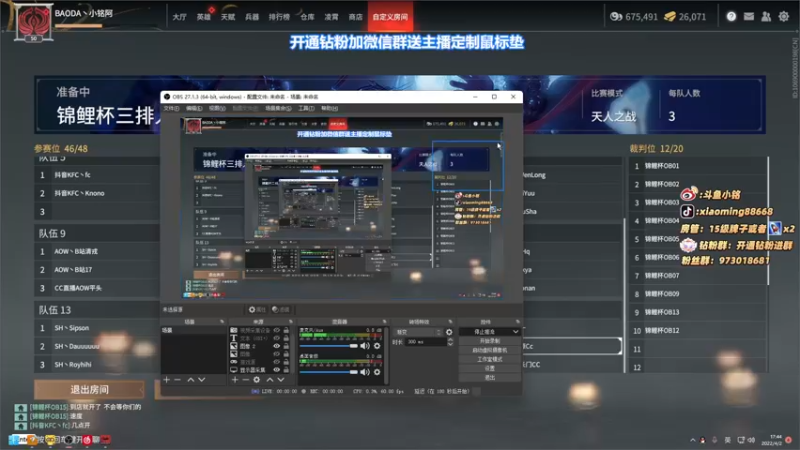Move the scene up with the scenes up arrow
The image size is (800, 450).
[x=191, y=380]
